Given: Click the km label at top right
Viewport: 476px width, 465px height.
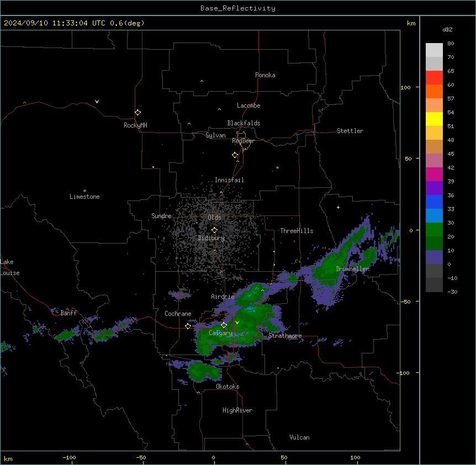Looking at the screenshot, I should click(411, 23).
